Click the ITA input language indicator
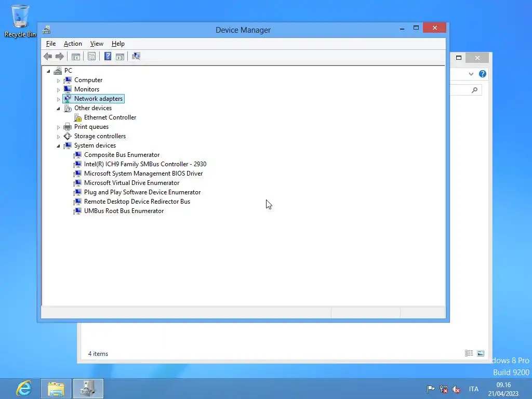 (474, 389)
